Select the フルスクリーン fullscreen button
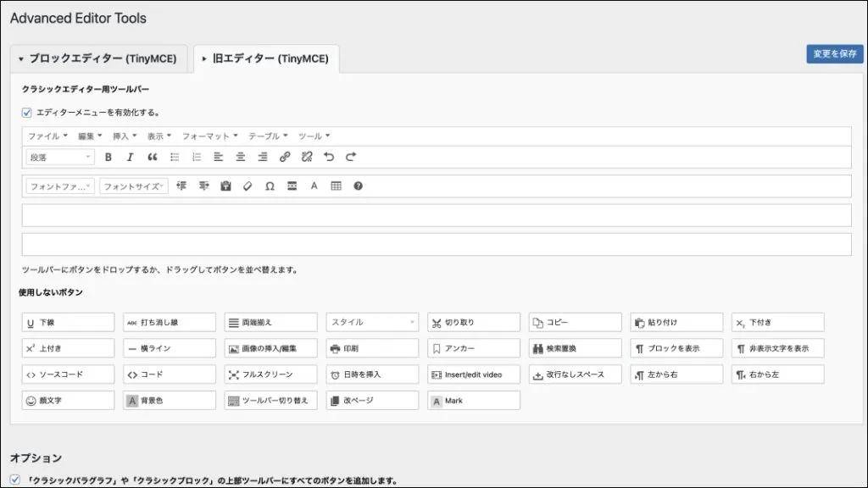The height and width of the screenshot is (488, 868). tap(270, 374)
